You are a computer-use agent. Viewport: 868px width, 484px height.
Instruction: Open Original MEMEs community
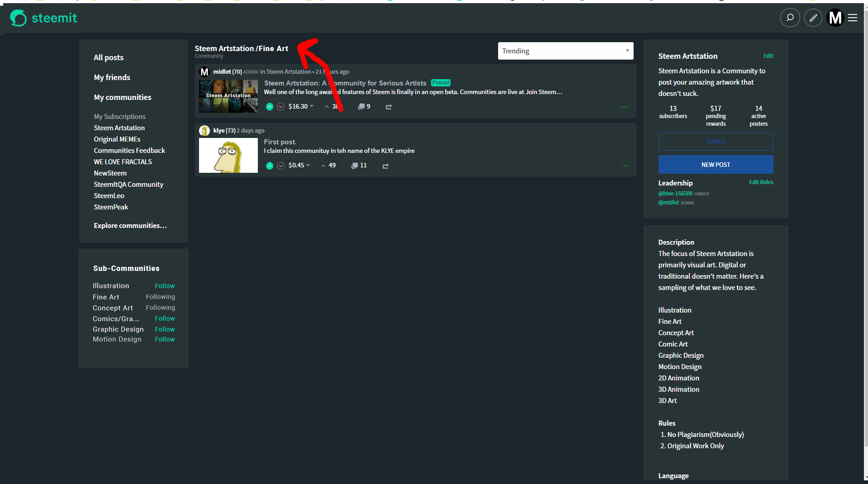point(117,139)
